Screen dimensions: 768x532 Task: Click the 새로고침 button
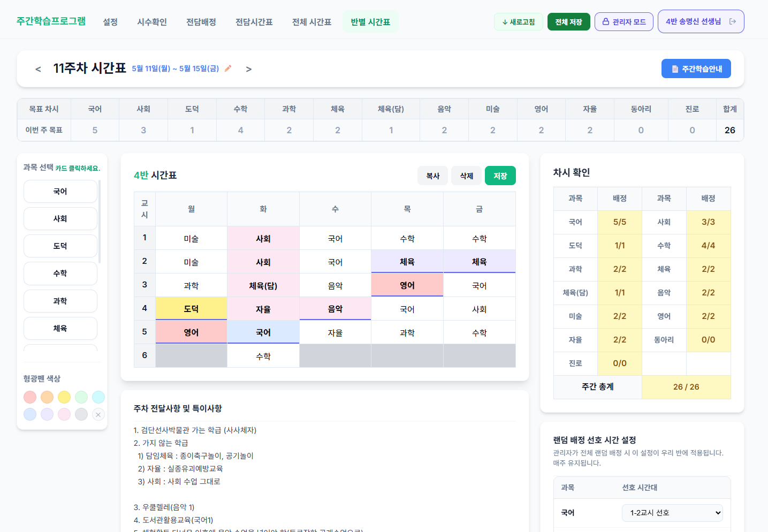click(x=519, y=22)
